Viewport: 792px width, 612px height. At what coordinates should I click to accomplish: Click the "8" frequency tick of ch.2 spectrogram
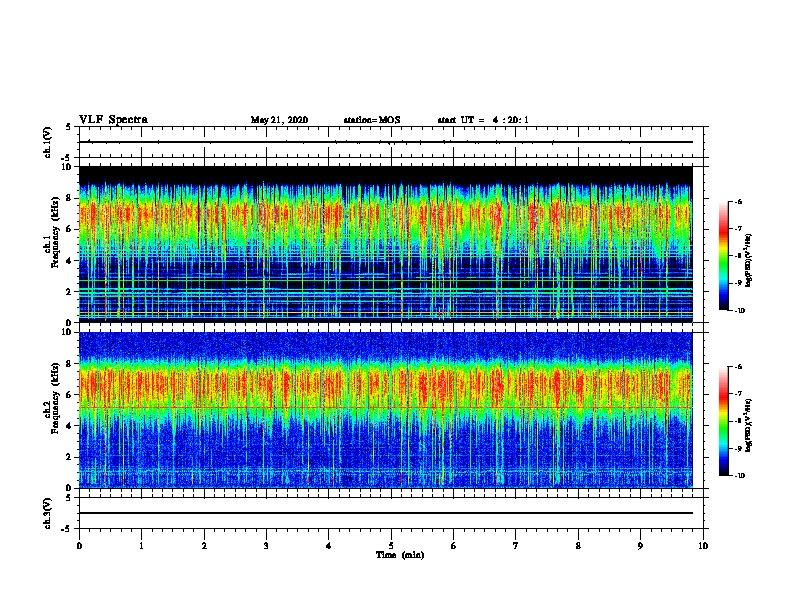coord(70,364)
